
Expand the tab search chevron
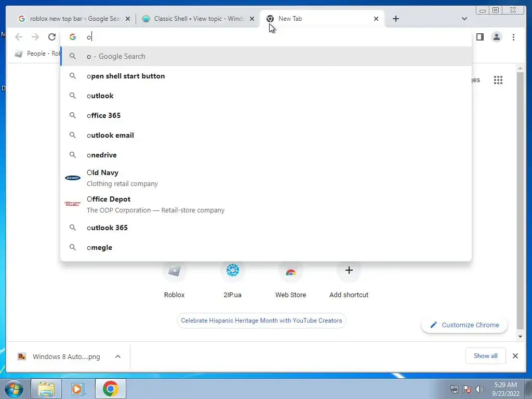point(464,19)
